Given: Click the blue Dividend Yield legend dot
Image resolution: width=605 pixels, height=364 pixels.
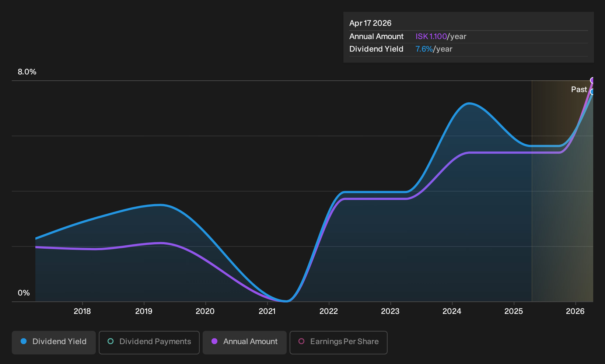Looking at the screenshot, I should click(24, 342).
